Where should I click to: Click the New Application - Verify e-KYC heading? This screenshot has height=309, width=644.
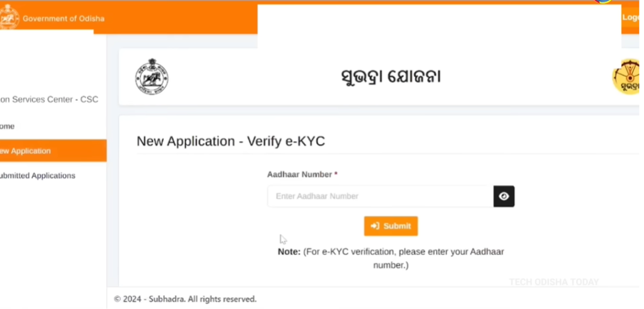click(x=231, y=141)
